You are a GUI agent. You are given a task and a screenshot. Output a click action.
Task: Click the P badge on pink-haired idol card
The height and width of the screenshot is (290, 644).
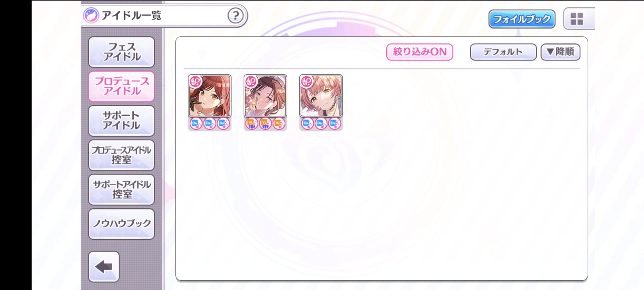[307, 82]
